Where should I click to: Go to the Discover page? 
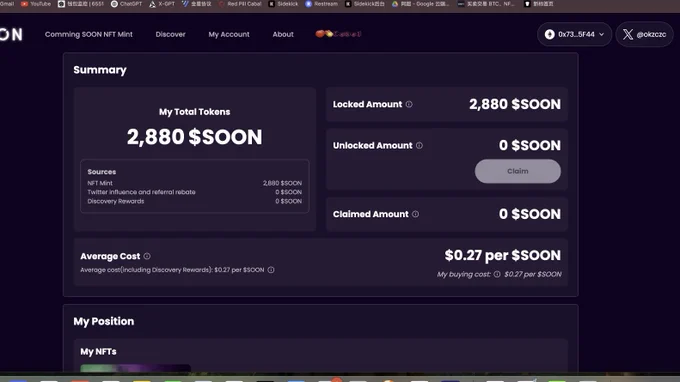(170, 34)
